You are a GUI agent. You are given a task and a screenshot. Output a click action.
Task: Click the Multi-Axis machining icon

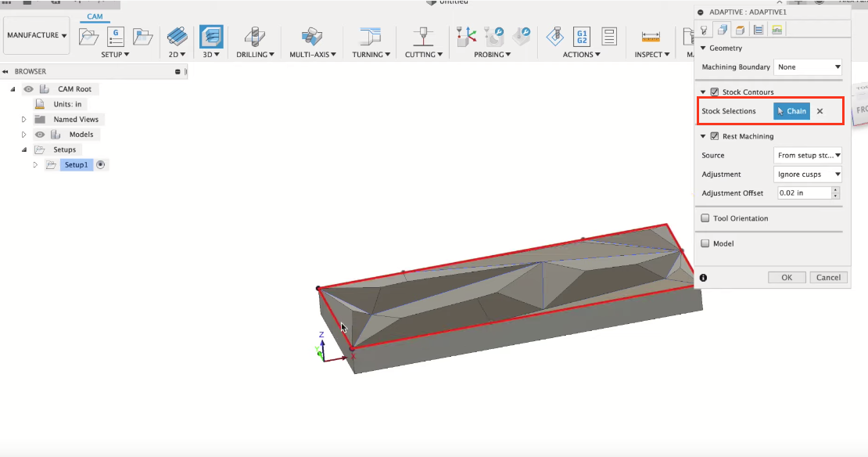click(311, 37)
